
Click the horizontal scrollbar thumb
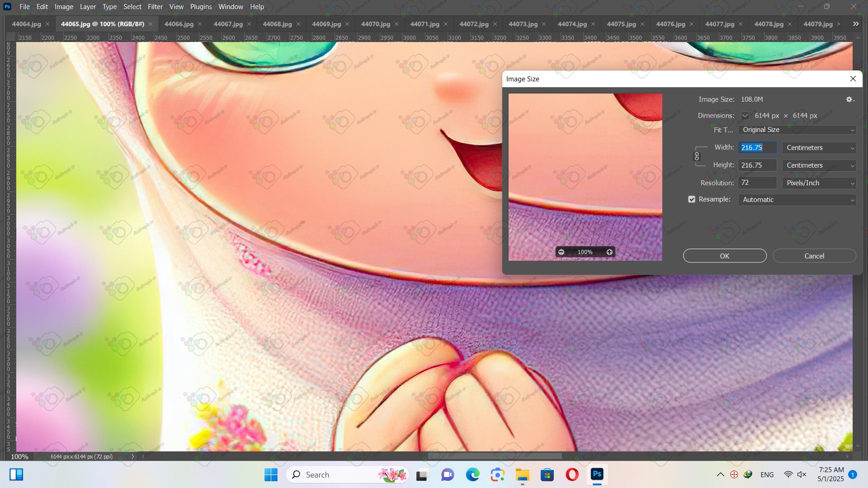[x=495, y=456]
